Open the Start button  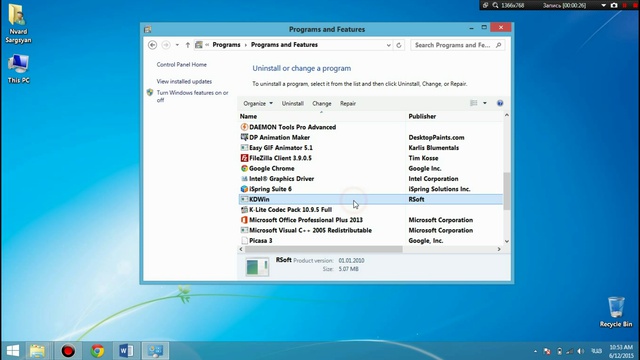pos(13,351)
